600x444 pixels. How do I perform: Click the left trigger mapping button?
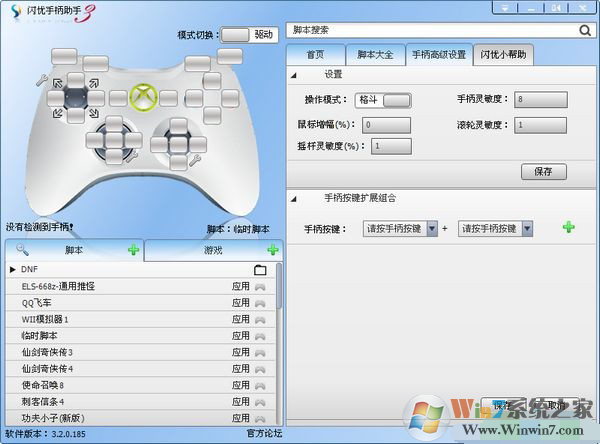pos(64,57)
